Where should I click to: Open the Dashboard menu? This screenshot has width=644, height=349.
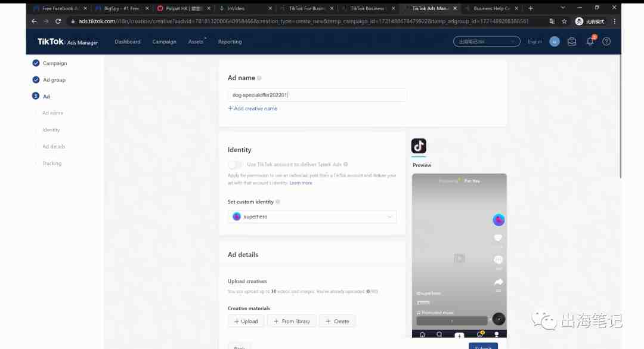[128, 42]
